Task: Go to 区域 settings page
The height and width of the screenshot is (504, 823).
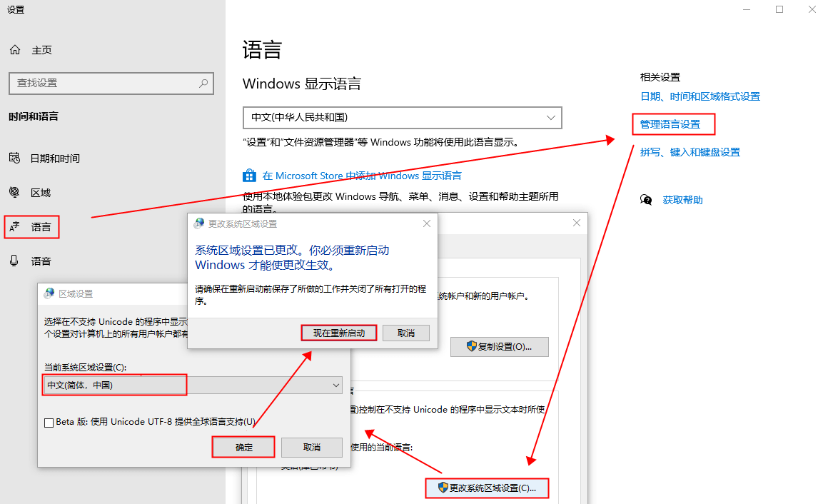Action: click(41, 193)
